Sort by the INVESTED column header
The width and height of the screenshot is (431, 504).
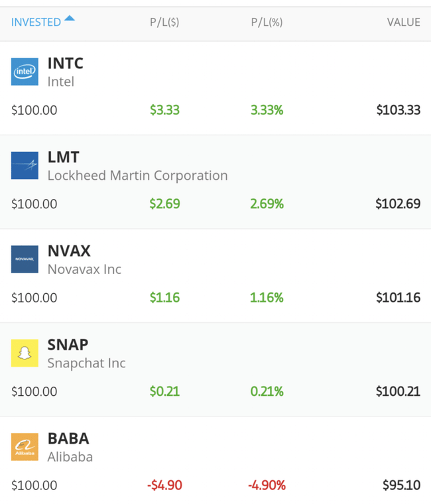pos(36,22)
